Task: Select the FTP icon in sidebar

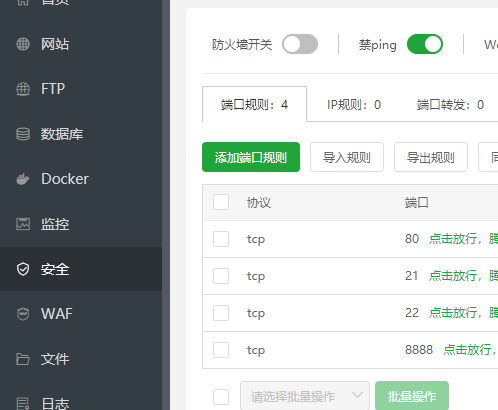Action: [x=23, y=89]
